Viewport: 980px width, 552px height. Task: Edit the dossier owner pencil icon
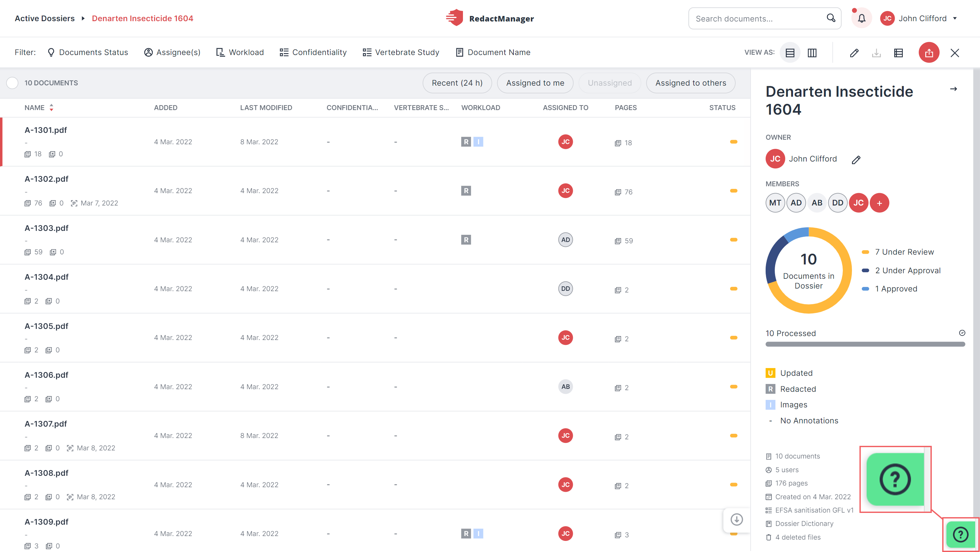coord(856,160)
